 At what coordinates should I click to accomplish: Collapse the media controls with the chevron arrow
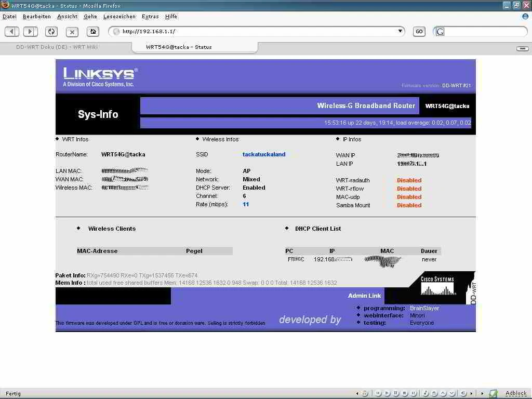point(357,393)
